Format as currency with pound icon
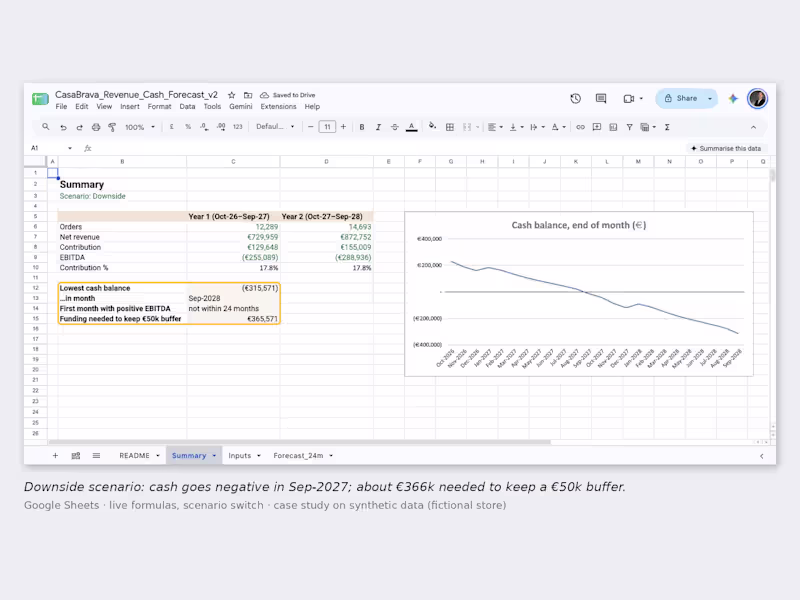Screen dimensions: 800x600 (x=171, y=127)
